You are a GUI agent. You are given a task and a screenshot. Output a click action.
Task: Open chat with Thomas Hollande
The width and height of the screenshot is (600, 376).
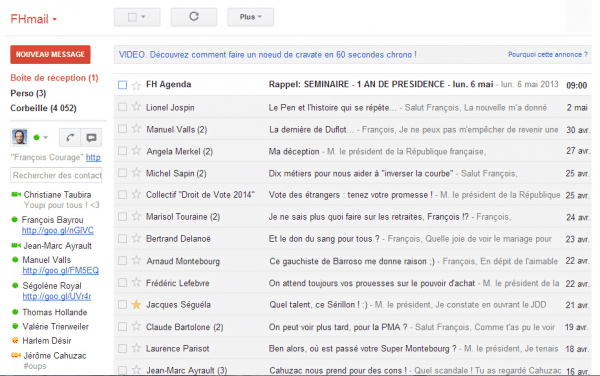pos(55,312)
